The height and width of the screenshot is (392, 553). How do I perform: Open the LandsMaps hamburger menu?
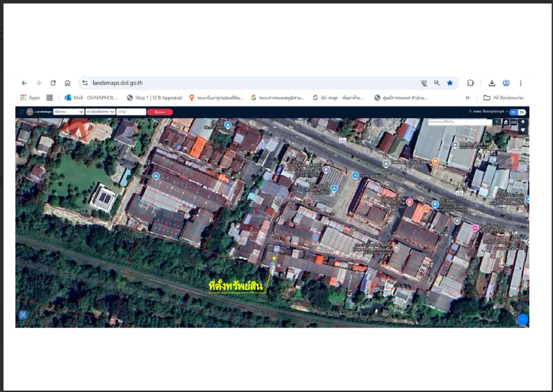pos(22,112)
